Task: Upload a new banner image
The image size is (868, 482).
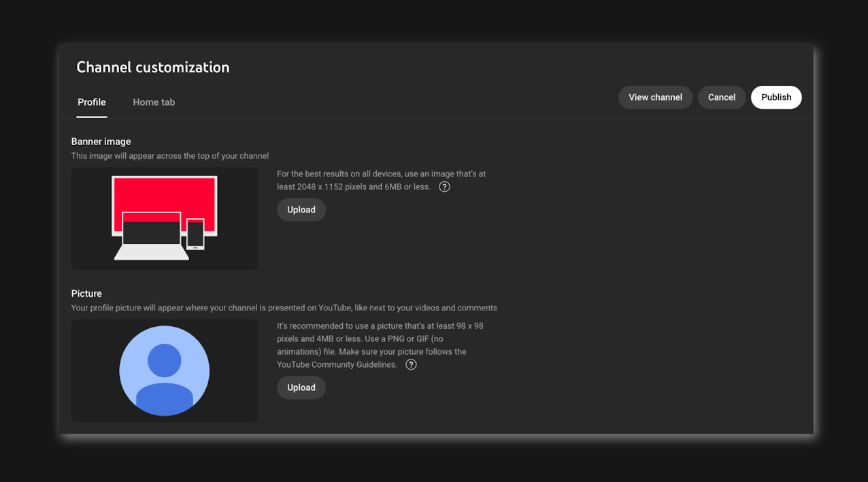Action: point(301,210)
